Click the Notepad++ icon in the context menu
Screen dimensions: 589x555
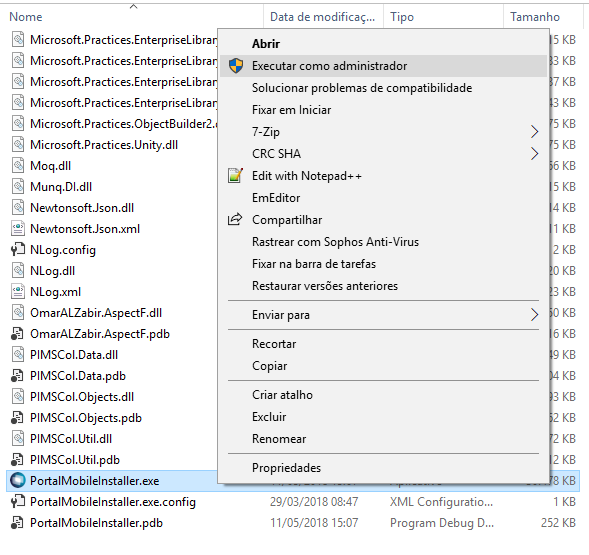coord(235,175)
